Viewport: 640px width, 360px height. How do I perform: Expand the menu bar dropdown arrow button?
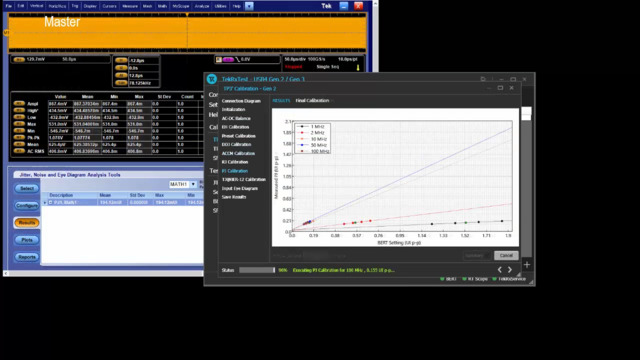coord(249,6)
